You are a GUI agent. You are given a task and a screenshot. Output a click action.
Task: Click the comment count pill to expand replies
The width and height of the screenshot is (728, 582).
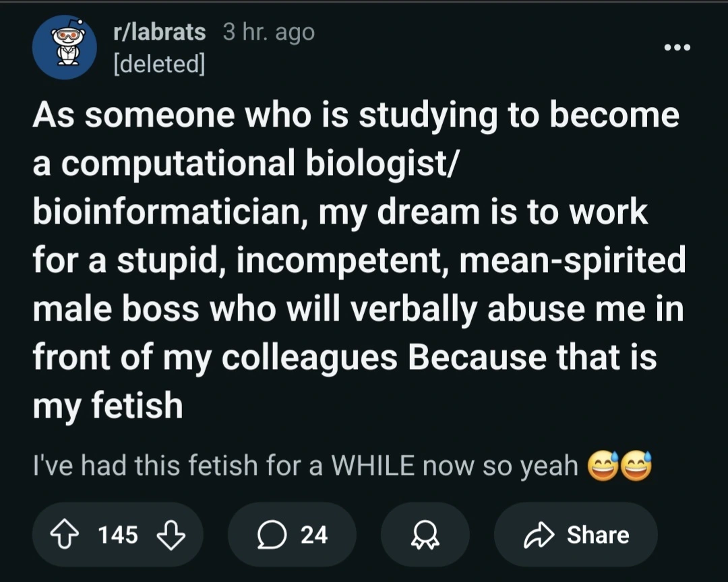(291, 535)
